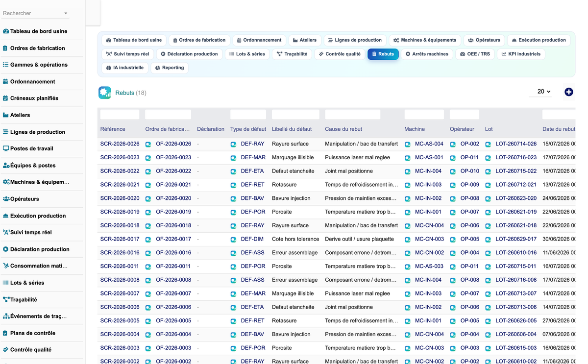Click the Référence column filter field
Image resolution: width=588 pixels, height=364 pixels.
click(x=120, y=115)
